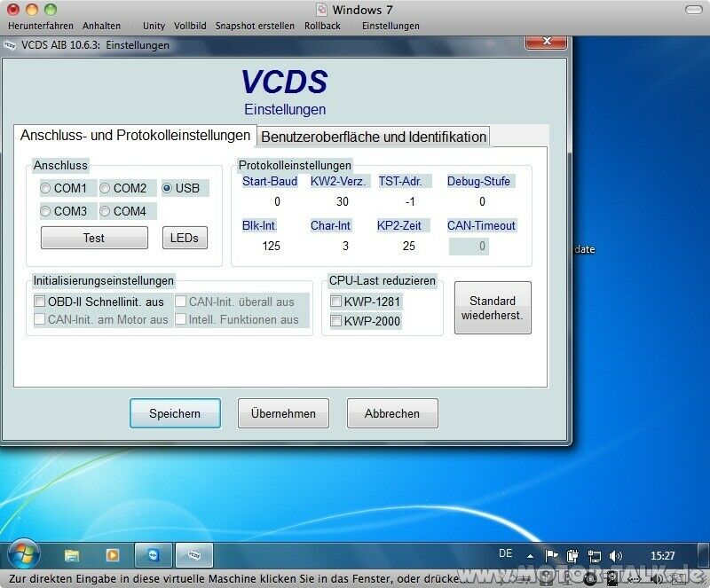Click Rollback in VM toolbar

click(x=322, y=26)
